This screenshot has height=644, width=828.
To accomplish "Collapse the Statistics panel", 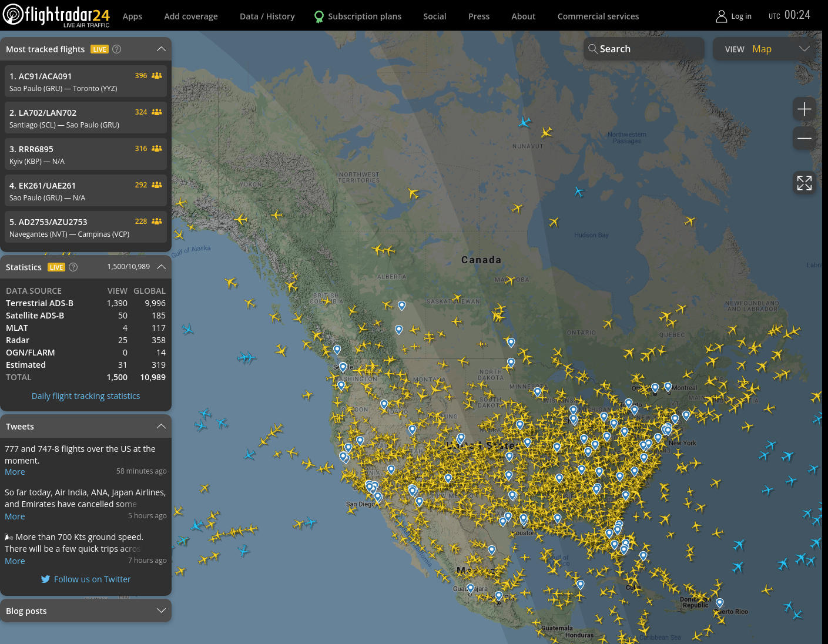I will tap(161, 267).
